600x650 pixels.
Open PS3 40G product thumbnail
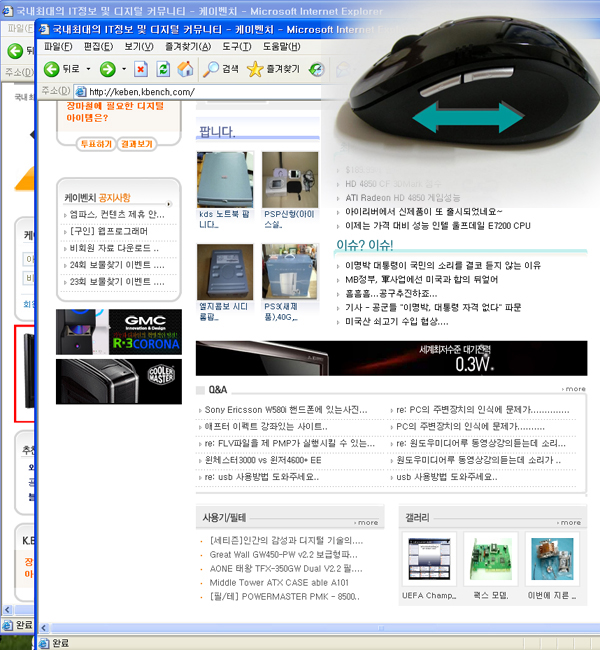[290, 272]
